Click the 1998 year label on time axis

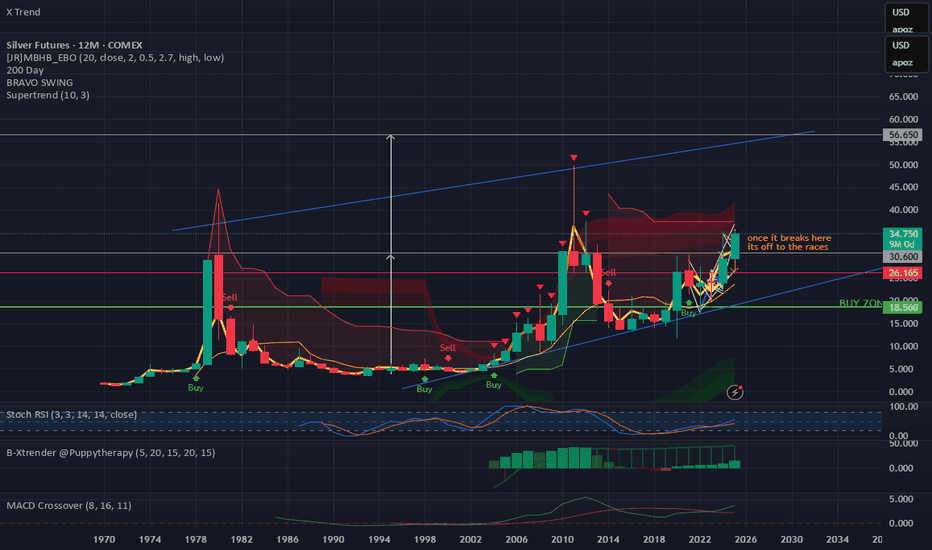tap(424, 539)
